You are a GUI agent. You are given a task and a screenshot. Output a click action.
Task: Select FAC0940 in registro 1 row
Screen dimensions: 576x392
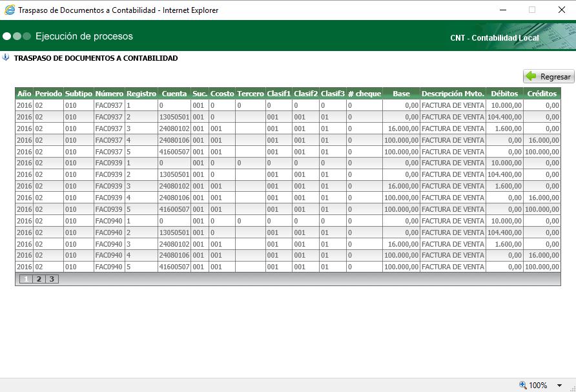coord(108,221)
